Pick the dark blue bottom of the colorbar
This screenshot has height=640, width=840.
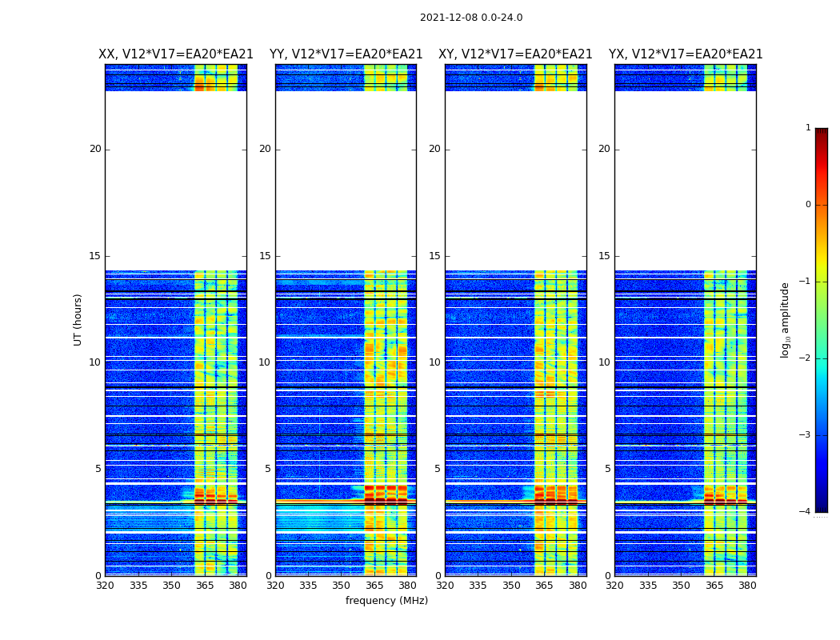(x=821, y=507)
